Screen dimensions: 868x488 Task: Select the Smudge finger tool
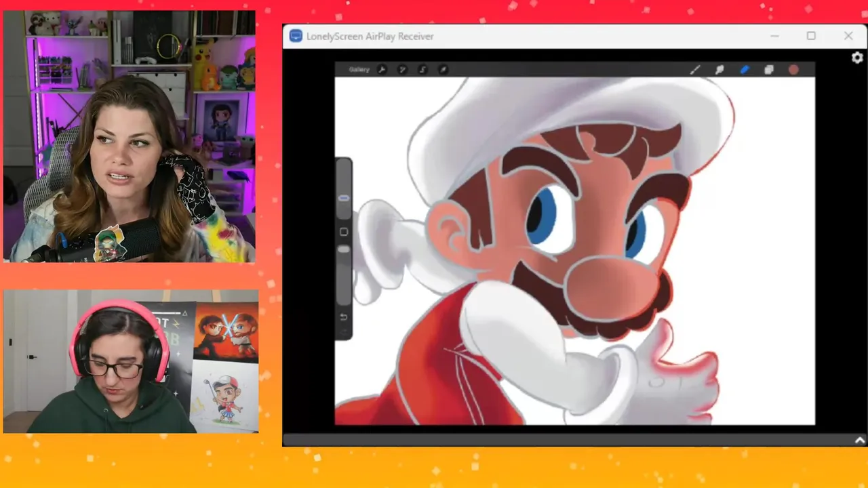pos(719,69)
